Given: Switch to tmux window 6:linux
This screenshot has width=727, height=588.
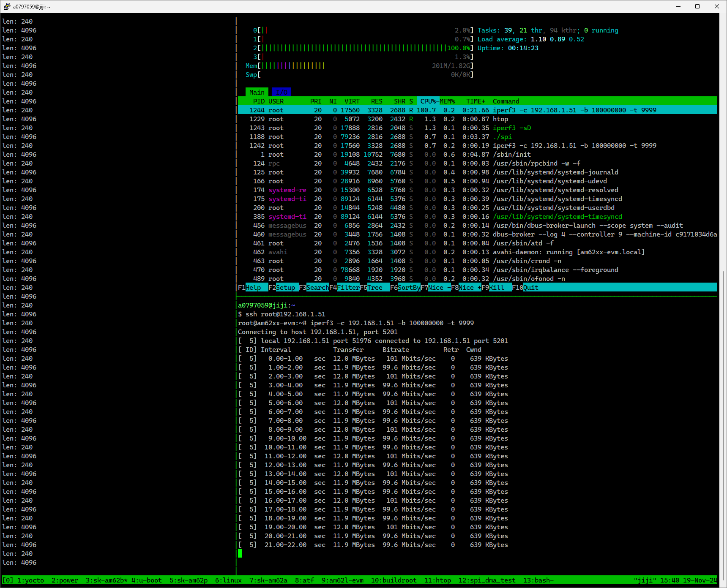Looking at the screenshot, I should [228, 580].
